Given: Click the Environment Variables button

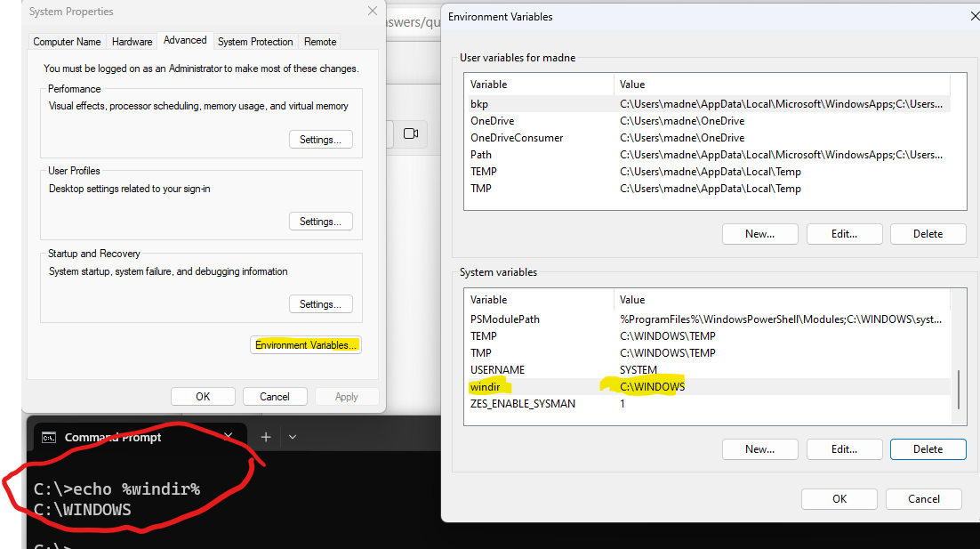Looking at the screenshot, I should [x=305, y=344].
